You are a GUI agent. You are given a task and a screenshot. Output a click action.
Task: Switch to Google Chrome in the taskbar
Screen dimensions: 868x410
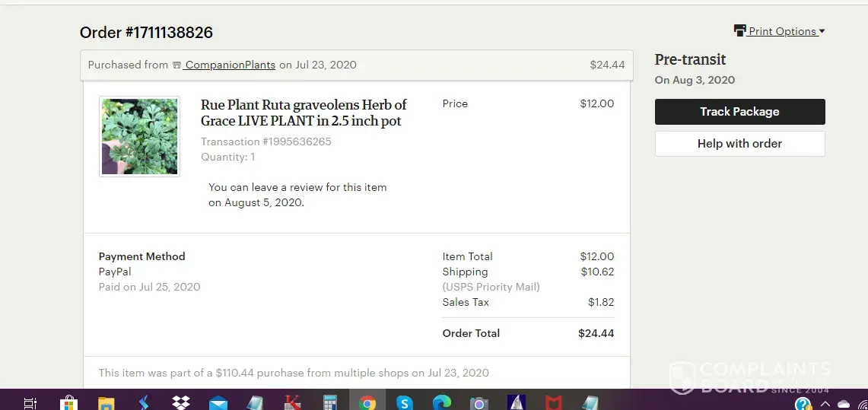tap(367, 402)
